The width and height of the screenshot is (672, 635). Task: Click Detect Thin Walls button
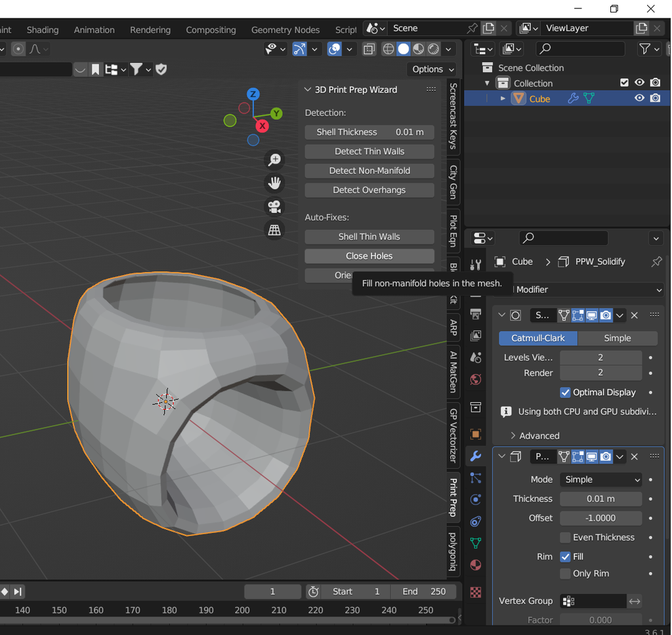(369, 151)
